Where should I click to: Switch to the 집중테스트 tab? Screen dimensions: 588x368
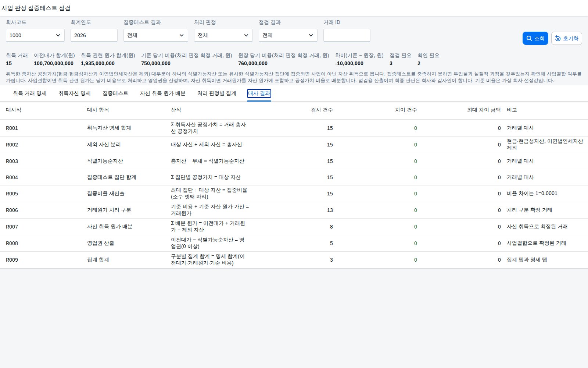pyautogui.click(x=115, y=93)
